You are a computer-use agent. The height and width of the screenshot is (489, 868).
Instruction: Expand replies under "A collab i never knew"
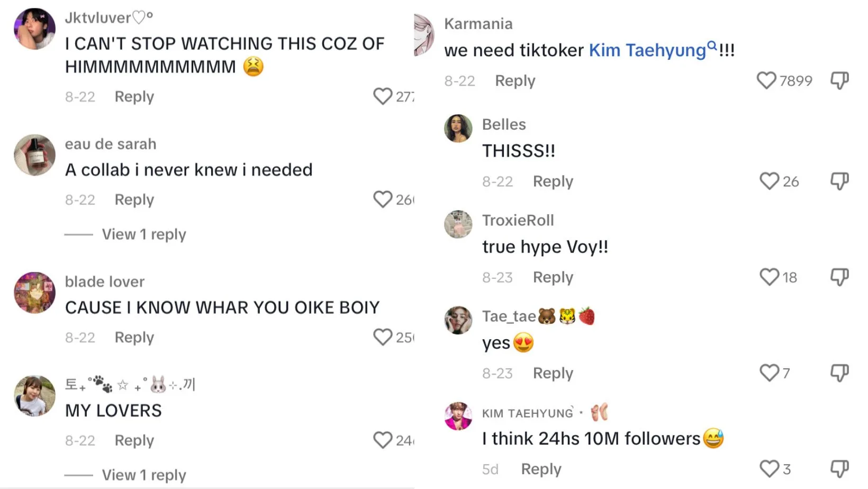(x=143, y=234)
